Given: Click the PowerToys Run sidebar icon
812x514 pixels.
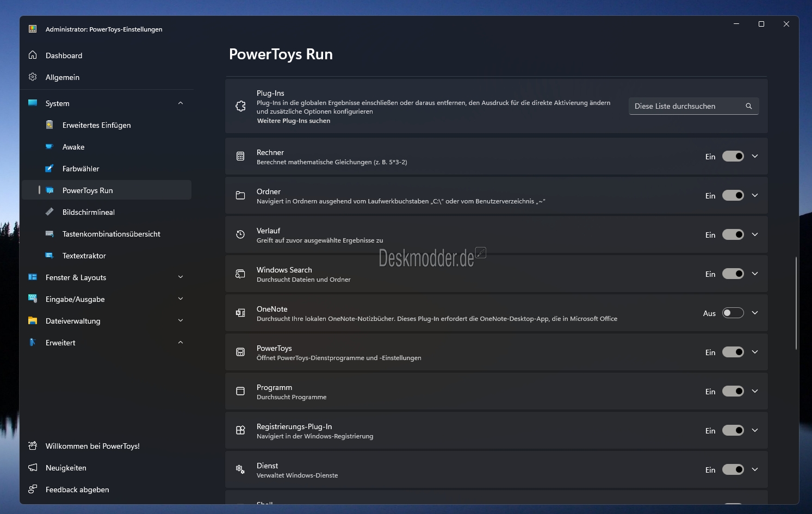Looking at the screenshot, I should [49, 190].
